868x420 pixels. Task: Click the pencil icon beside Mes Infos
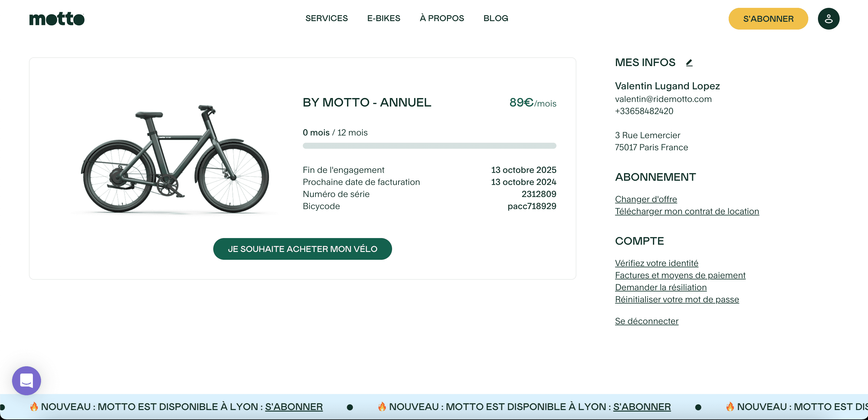(689, 63)
